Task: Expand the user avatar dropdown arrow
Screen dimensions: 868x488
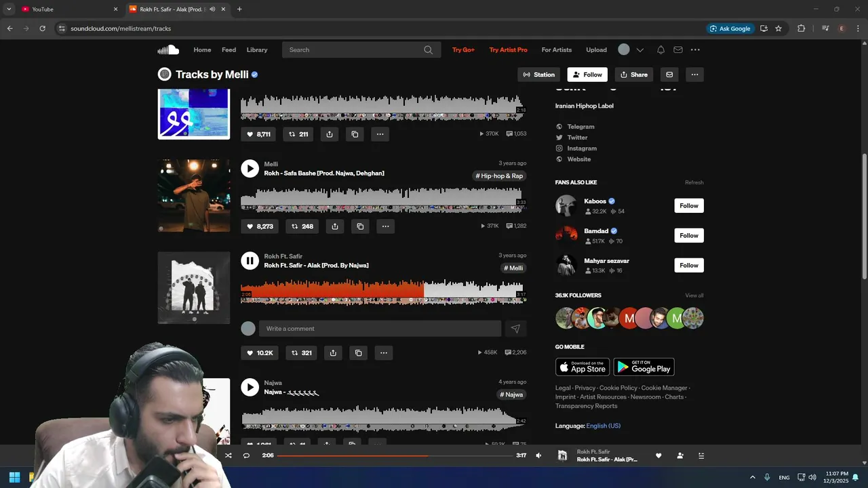Action: pyautogui.click(x=639, y=49)
